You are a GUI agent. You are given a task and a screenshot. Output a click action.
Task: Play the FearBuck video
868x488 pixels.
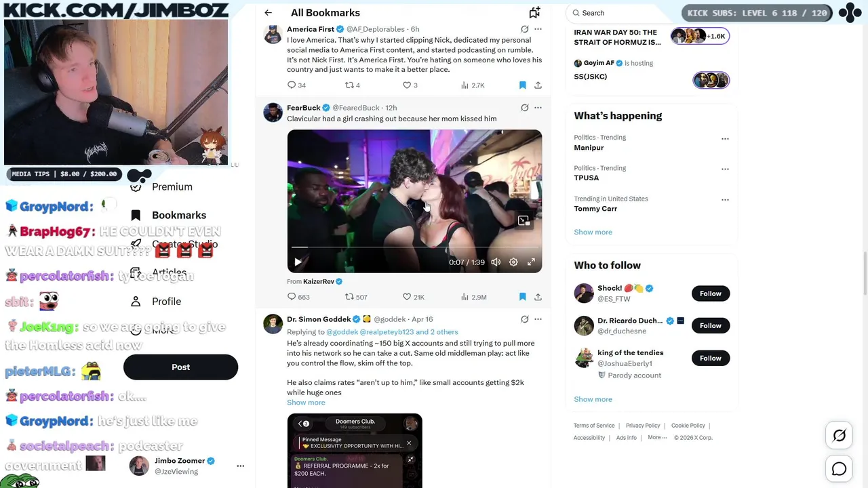(x=298, y=262)
